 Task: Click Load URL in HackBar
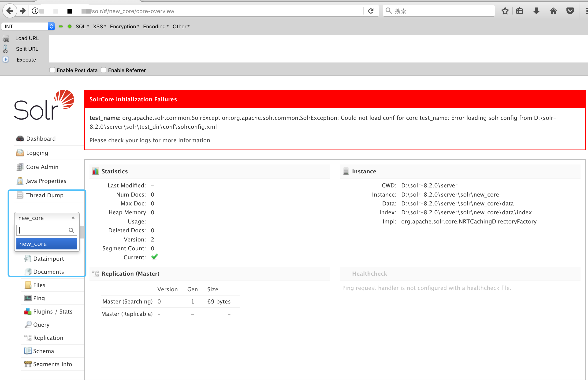[x=27, y=38]
